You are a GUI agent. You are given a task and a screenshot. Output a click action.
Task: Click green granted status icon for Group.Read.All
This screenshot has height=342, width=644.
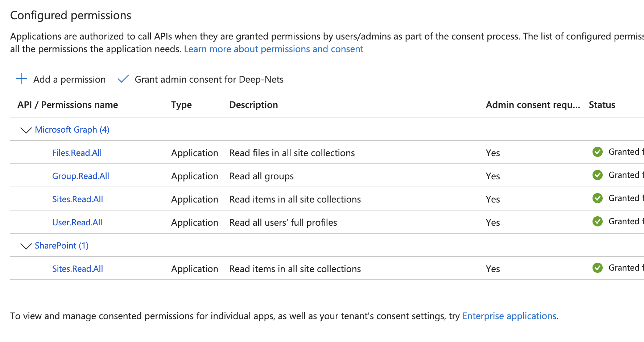coord(597,175)
